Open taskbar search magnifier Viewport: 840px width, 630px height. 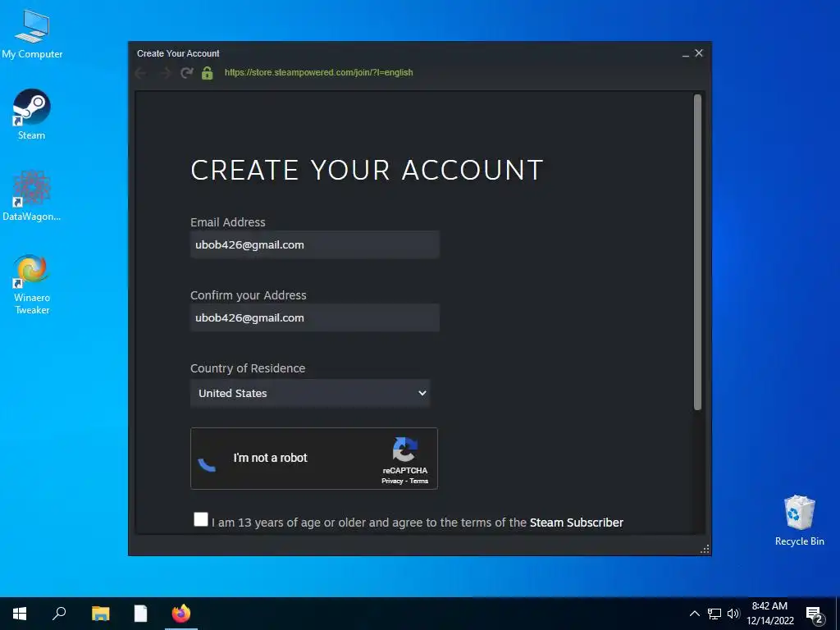point(59,613)
